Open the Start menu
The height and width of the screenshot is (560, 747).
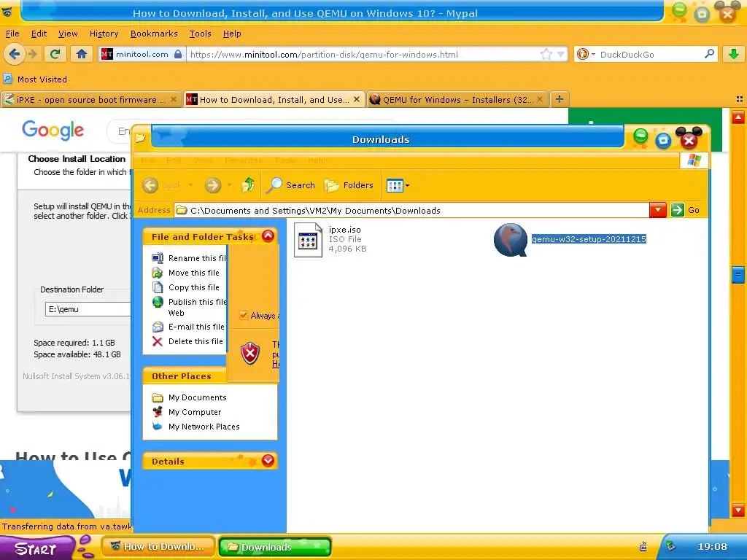click(x=36, y=548)
